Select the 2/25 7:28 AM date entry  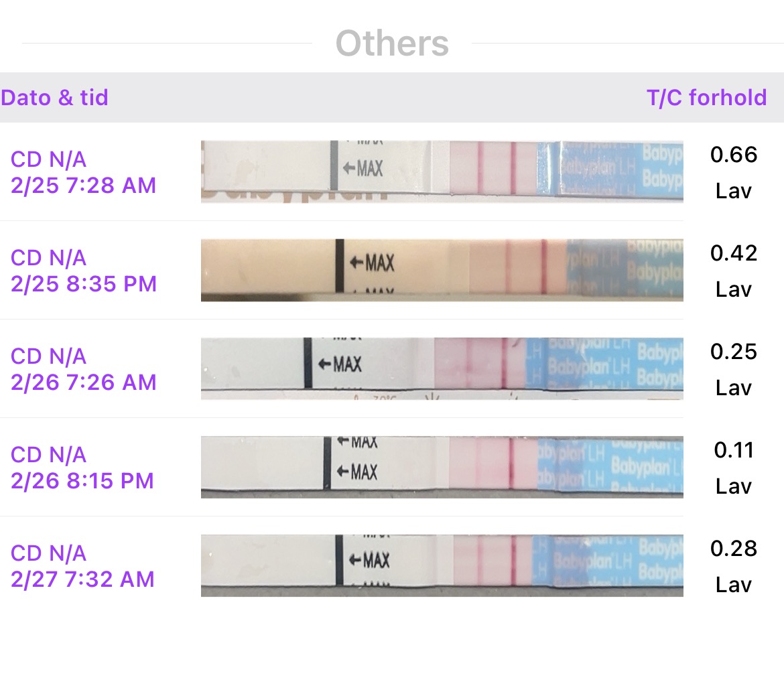(83, 172)
